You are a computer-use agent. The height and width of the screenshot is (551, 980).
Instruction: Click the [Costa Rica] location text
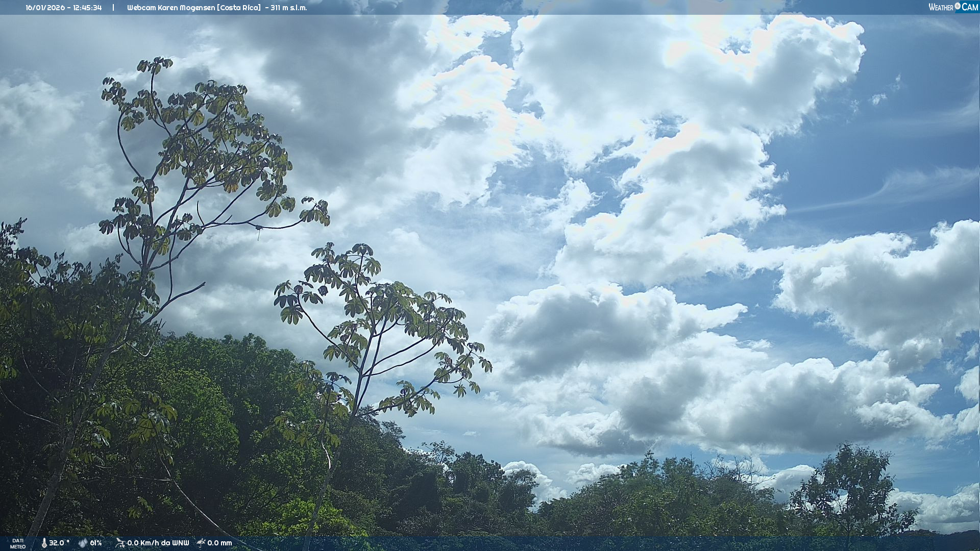click(x=239, y=8)
